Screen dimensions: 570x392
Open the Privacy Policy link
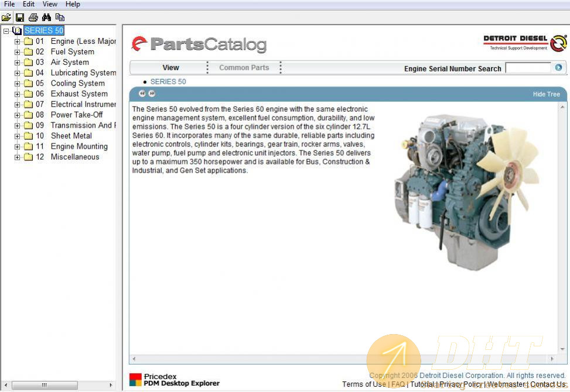tap(460, 384)
